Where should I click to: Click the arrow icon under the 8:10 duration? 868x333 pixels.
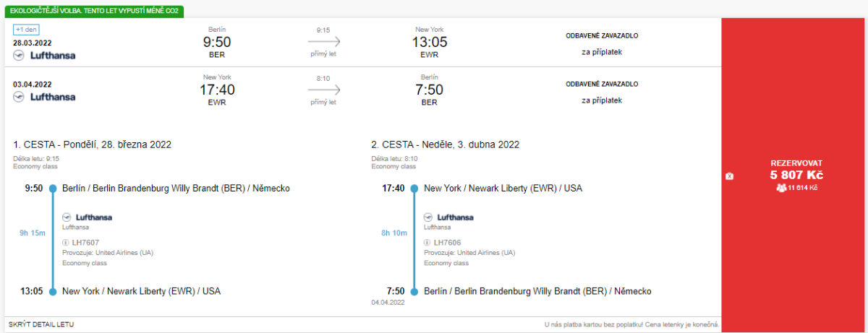point(323,90)
